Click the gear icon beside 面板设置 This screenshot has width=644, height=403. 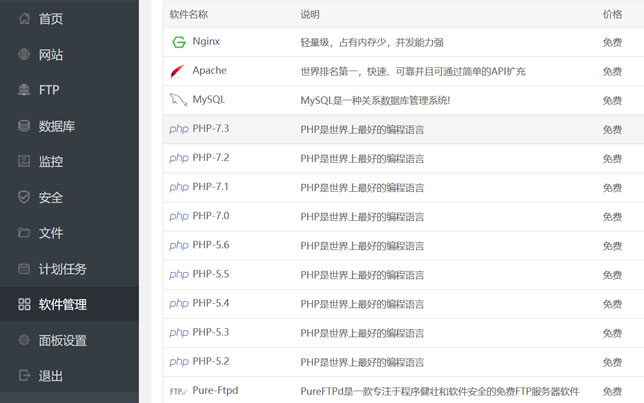(x=24, y=340)
